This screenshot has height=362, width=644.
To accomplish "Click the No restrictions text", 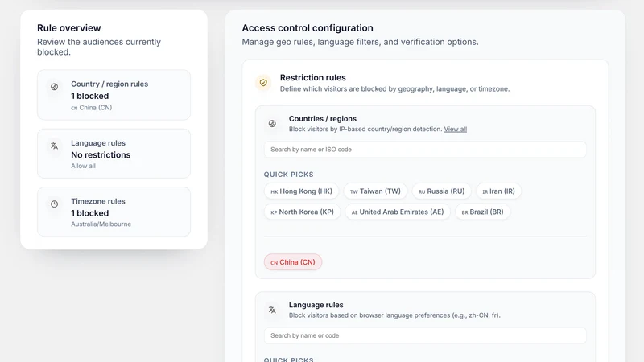I will 101,154.
